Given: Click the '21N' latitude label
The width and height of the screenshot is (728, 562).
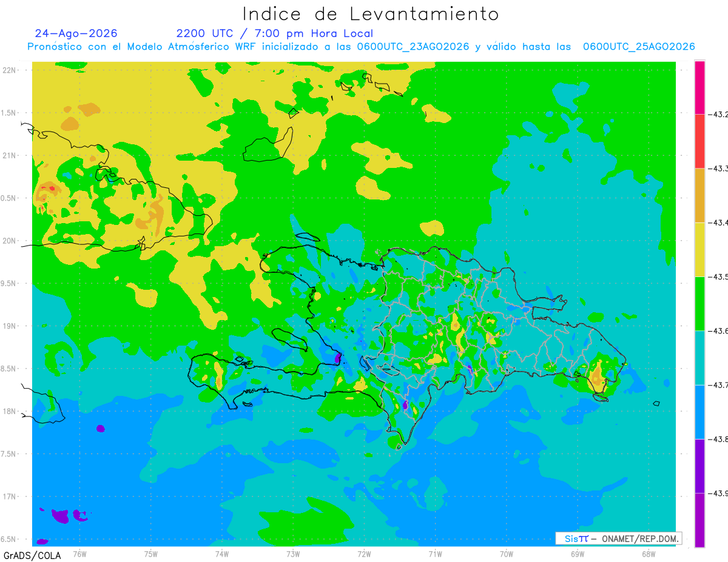Looking at the screenshot, I should [10, 155].
